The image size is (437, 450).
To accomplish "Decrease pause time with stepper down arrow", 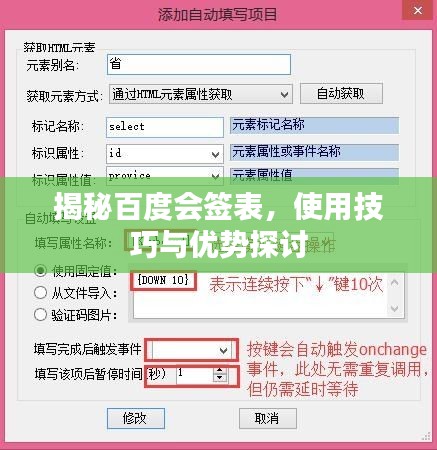I will pyautogui.click(x=219, y=378).
